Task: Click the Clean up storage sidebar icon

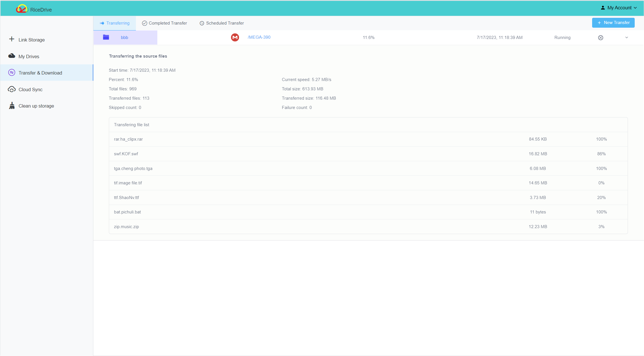Action: pos(12,105)
